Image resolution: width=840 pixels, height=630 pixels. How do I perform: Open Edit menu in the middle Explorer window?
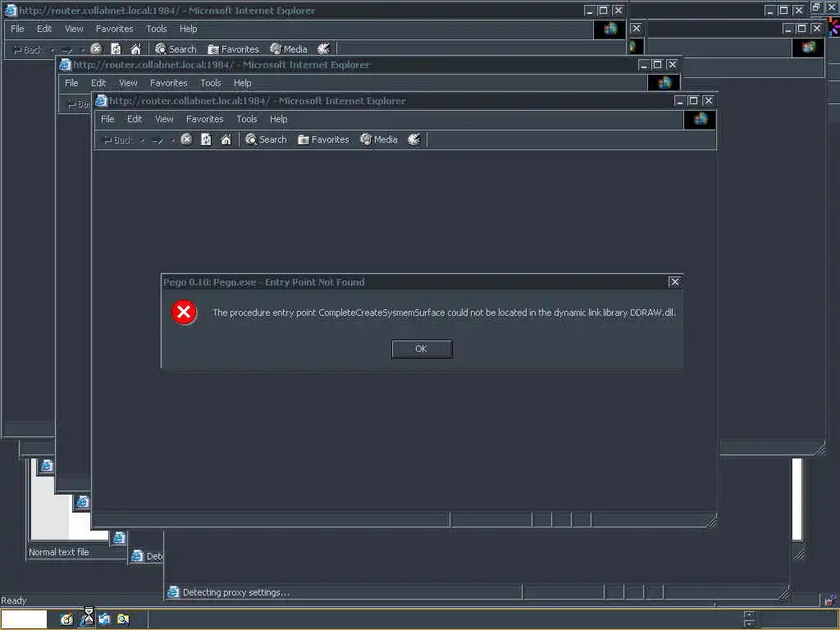(98, 83)
